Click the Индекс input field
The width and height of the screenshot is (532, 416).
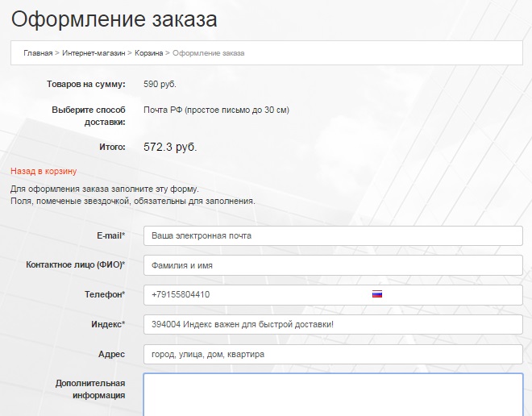(x=333, y=324)
